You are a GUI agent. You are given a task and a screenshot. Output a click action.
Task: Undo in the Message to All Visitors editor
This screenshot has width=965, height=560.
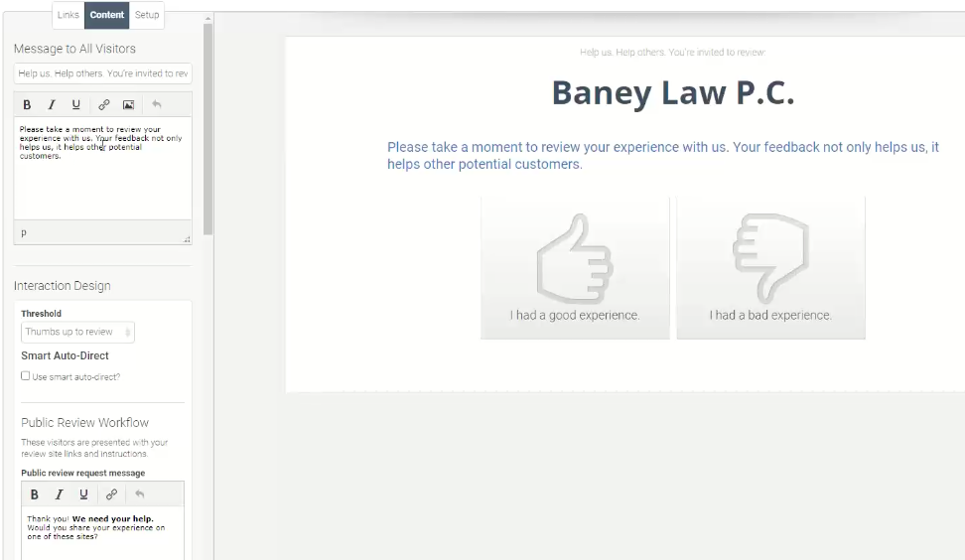coord(156,104)
